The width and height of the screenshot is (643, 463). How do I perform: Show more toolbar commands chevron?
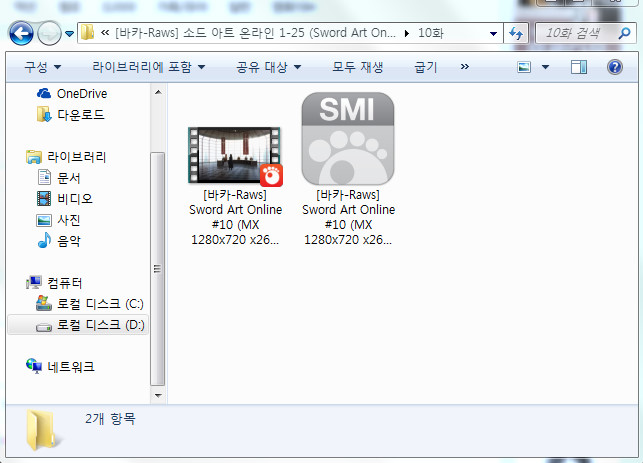(464, 66)
